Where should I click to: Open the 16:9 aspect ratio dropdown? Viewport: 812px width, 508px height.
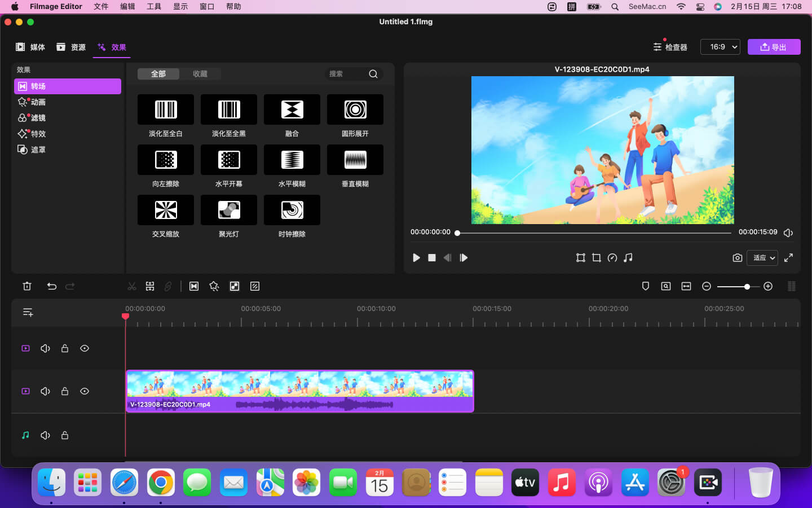[x=720, y=47]
